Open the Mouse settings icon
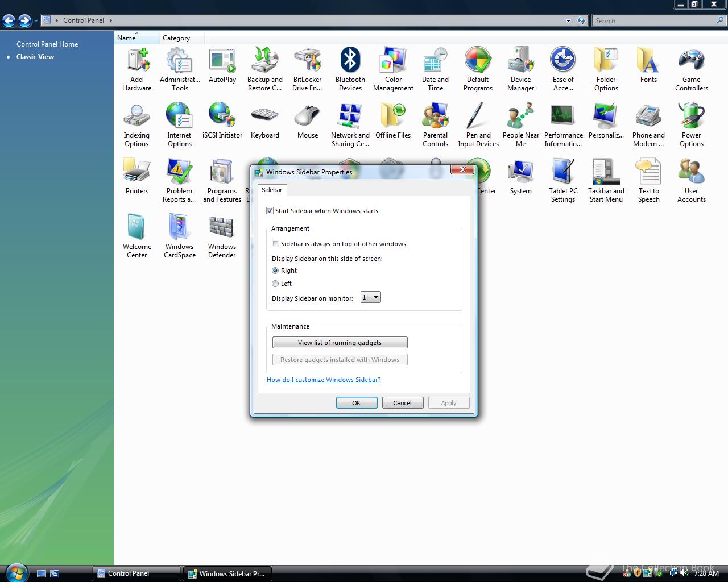 point(308,121)
